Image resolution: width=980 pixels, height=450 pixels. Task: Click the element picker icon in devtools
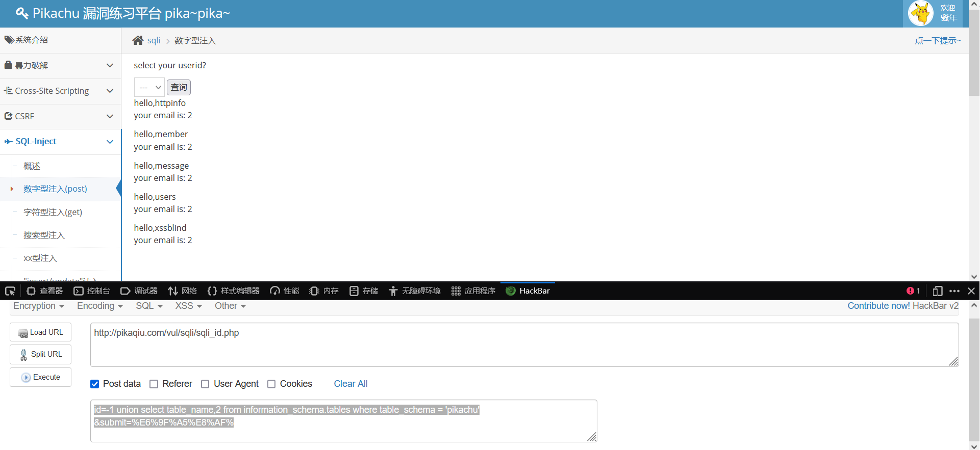click(x=10, y=291)
